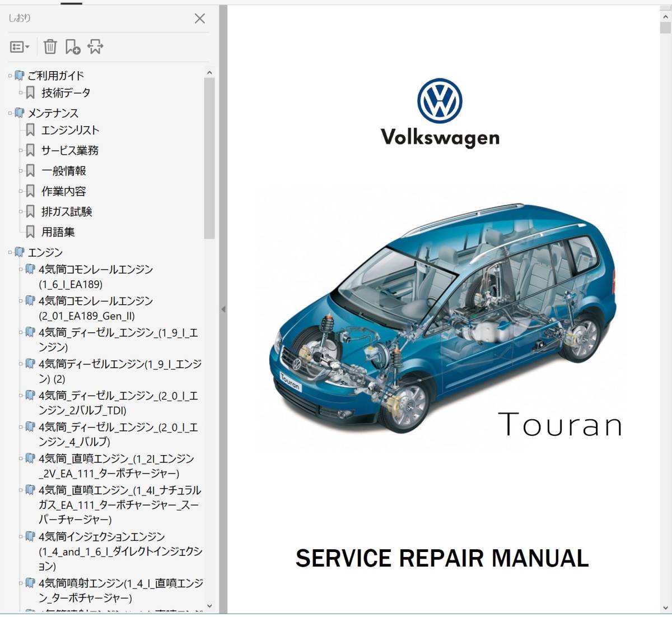The image size is (672, 617).
Task: Select 4気筒コモンレールエンジン (1_6_l_EA189) bookmark
Action: [x=95, y=277]
